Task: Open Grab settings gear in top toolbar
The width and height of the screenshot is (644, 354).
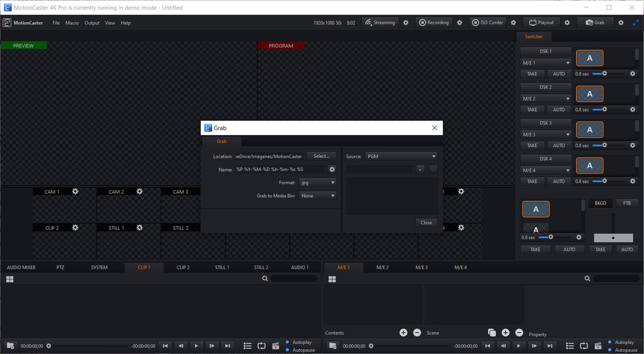Action: coord(621,23)
